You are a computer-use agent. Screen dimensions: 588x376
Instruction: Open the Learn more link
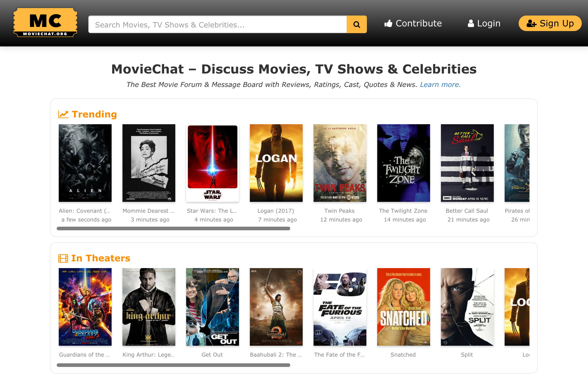click(440, 85)
